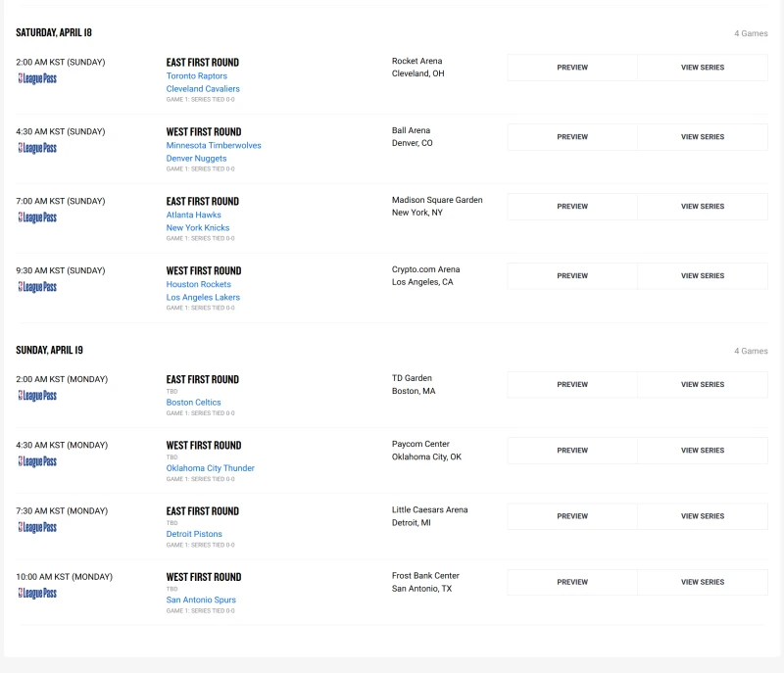
Task: Click the 4 Games count for Sunday
Action: [x=751, y=352]
